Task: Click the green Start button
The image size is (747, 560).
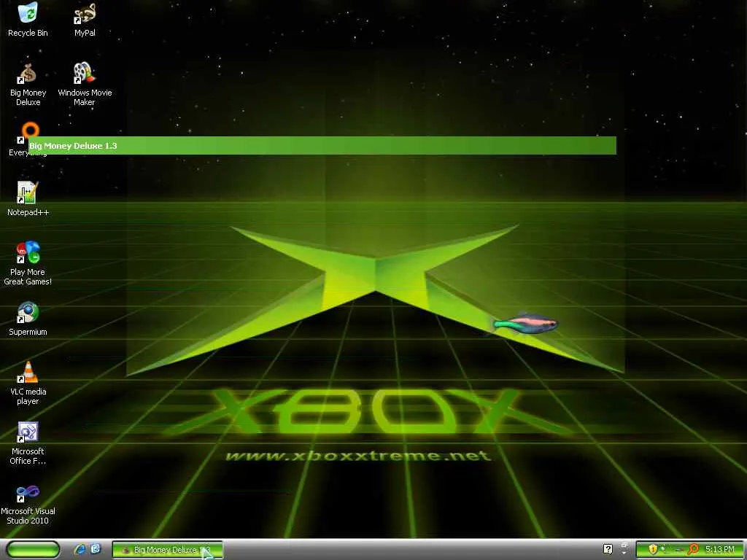Action: [x=33, y=550]
